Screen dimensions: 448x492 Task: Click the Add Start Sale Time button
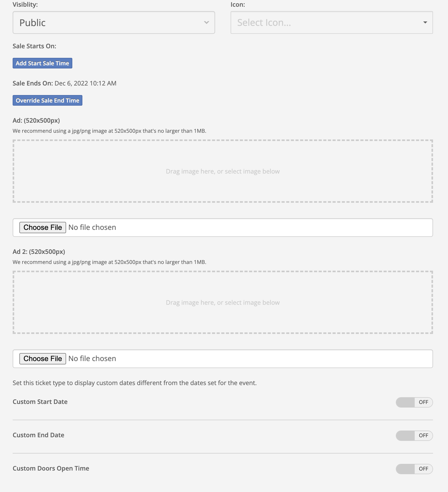[x=42, y=63]
